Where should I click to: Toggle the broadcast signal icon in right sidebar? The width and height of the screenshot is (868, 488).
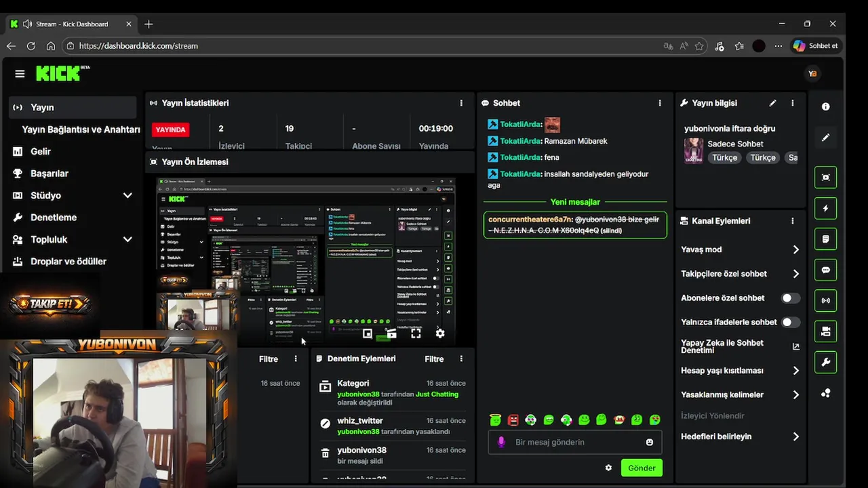[825, 300]
